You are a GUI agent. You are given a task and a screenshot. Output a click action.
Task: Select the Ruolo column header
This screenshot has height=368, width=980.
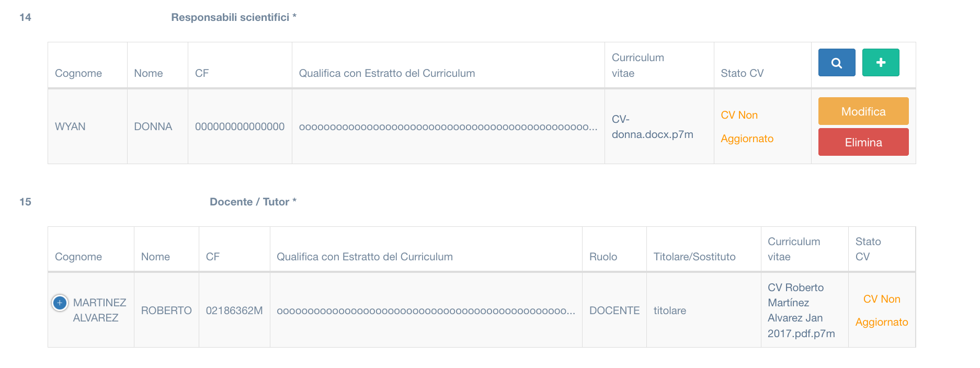pyautogui.click(x=603, y=257)
